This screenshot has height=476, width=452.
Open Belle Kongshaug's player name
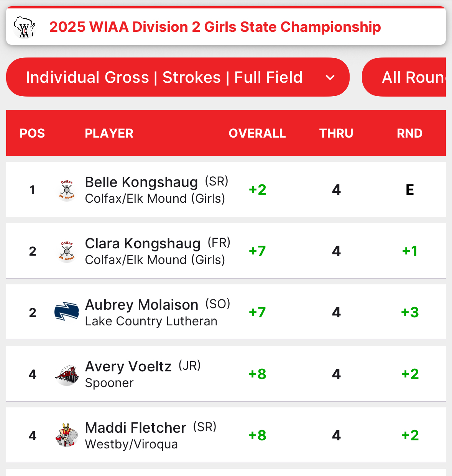[x=141, y=182]
